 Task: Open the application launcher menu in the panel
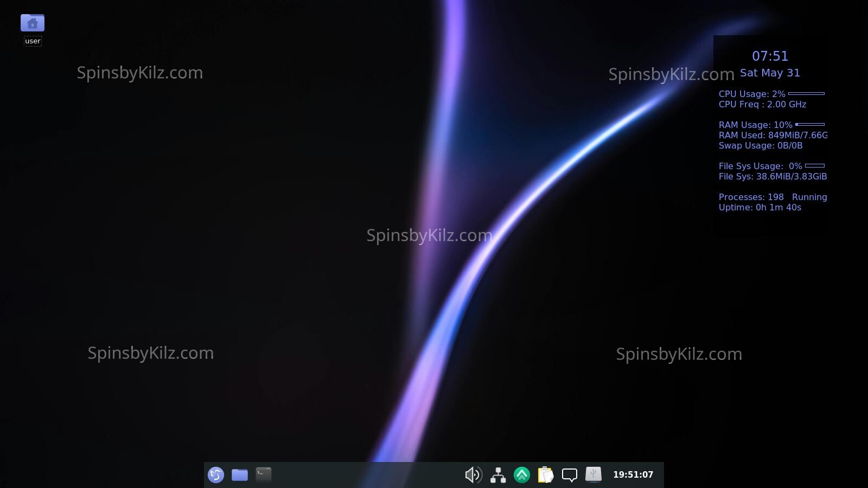[216, 475]
